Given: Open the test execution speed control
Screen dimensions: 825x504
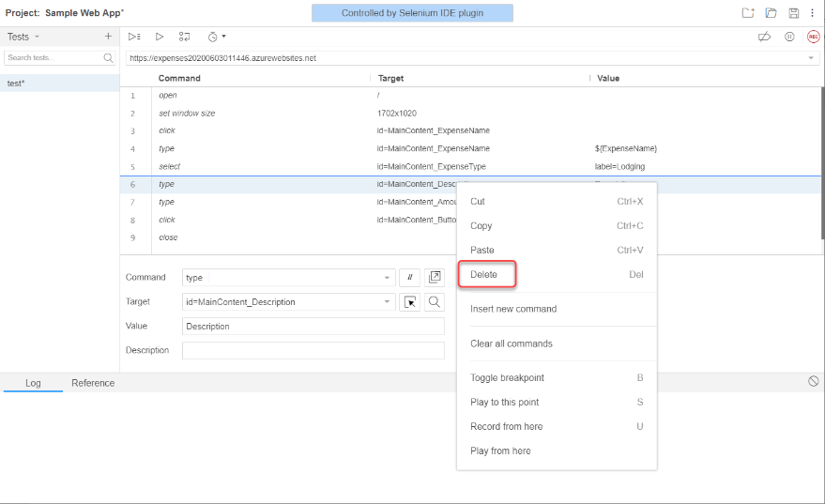Looking at the screenshot, I should (216, 37).
